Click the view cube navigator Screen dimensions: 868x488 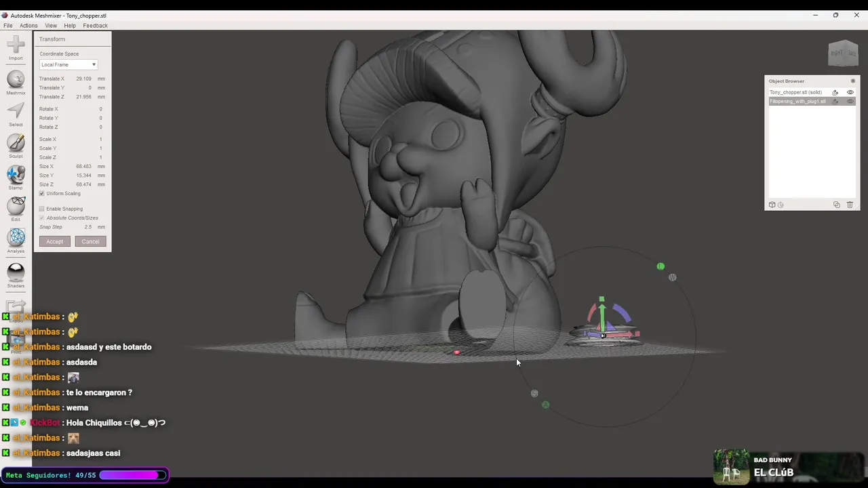point(844,54)
